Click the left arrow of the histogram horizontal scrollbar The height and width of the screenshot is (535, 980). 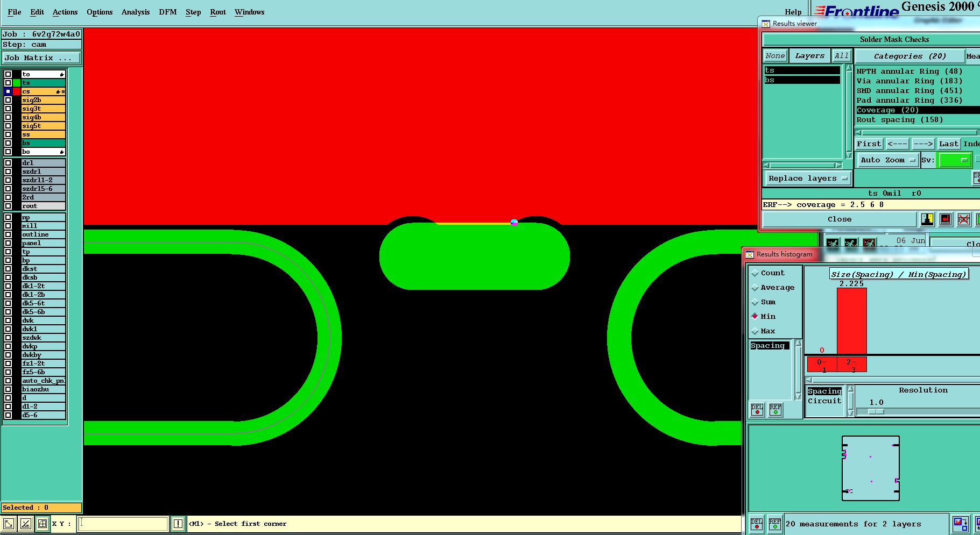809,380
